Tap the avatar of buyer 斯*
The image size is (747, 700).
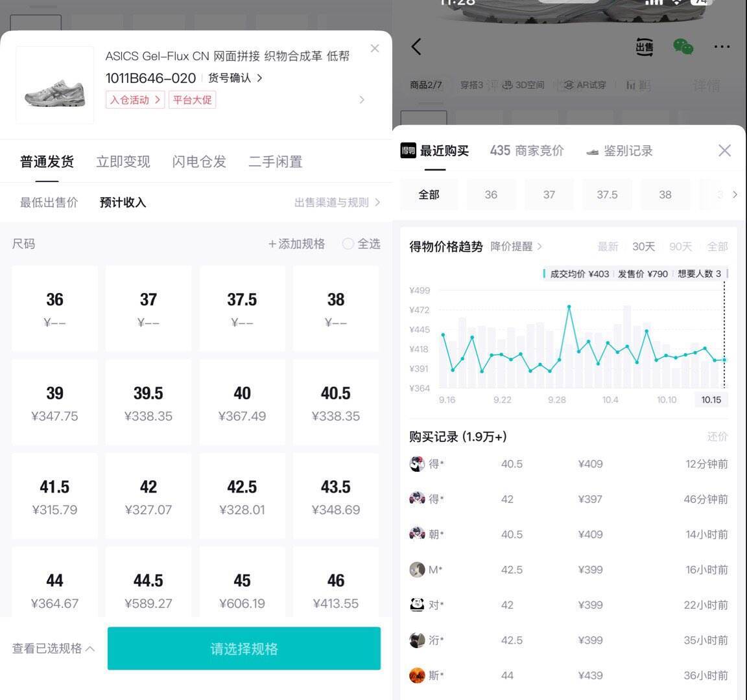click(417, 675)
